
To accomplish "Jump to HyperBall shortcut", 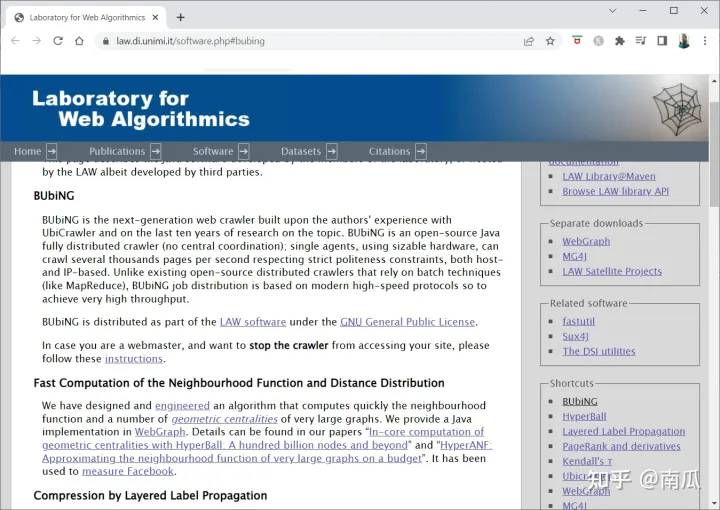I will coord(585,416).
